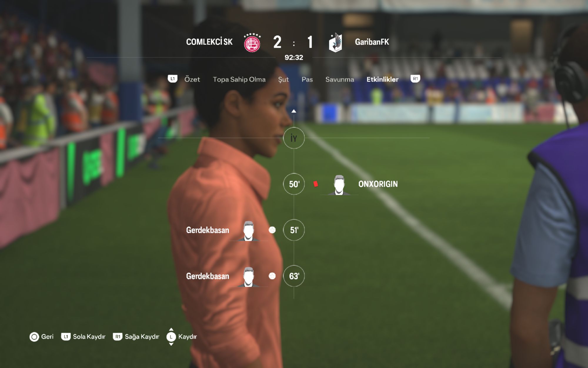Switch to the Topa Sahip Olma tab
Screen dimensions: 588x368
click(x=239, y=79)
